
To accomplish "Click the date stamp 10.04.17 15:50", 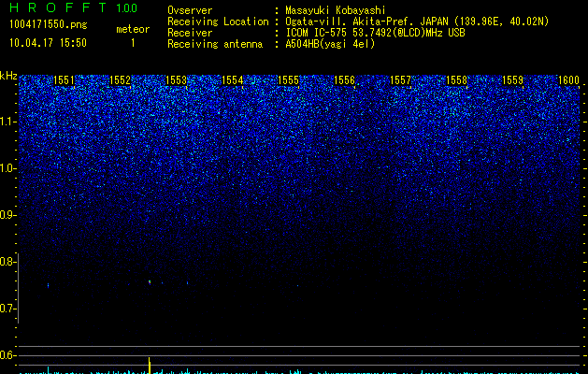I will pyautogui.click(x=48, y=43).
